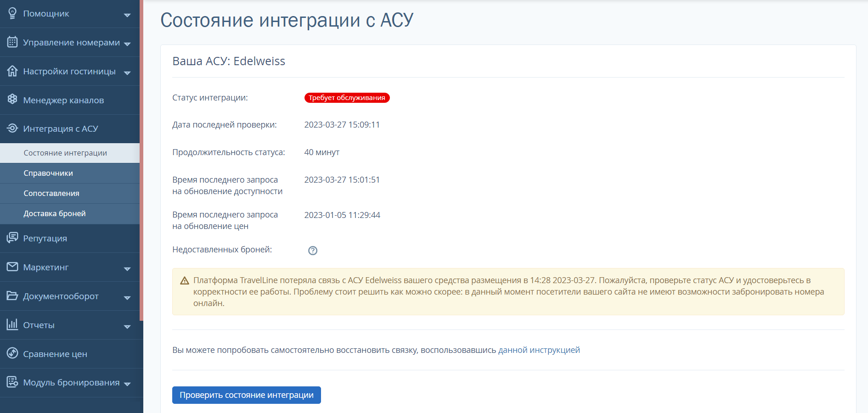This screenshot has width=868, height=413.
Task: Expand the Отчеты dropdown arrow
Action: pos(127,327)
